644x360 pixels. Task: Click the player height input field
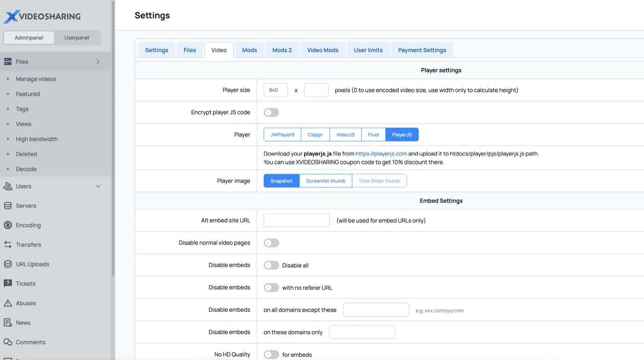pyautogui.click(x=316, y=90)
